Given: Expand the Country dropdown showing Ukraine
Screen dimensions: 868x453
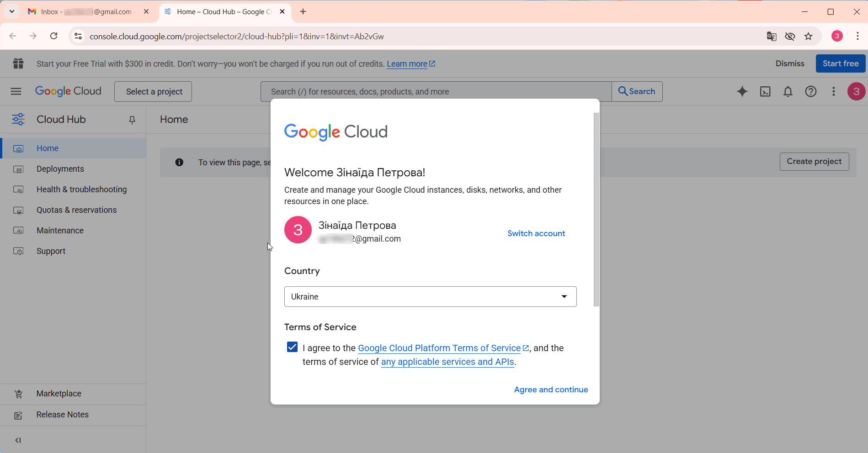Looking at the screenshot, I should tap(430, 297).
